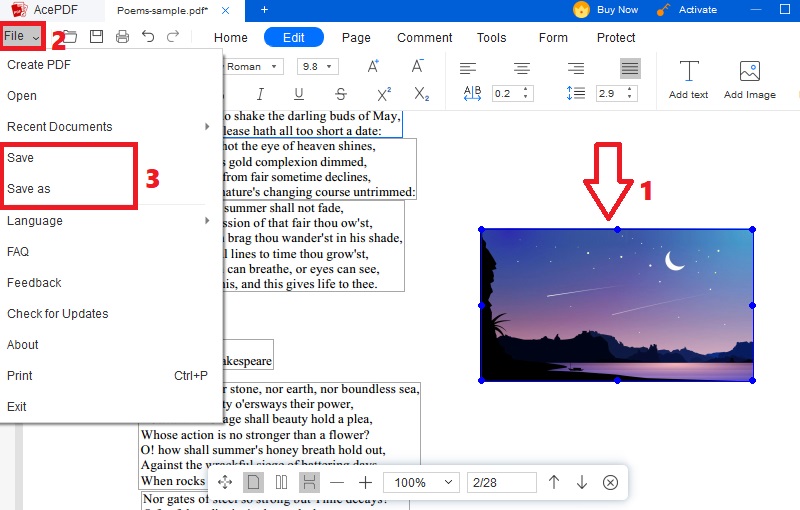Open the 100% zoom level dropdown
The width and height of the screenshot is (800, 510).
pyautogui.click(x=421, y=482)
